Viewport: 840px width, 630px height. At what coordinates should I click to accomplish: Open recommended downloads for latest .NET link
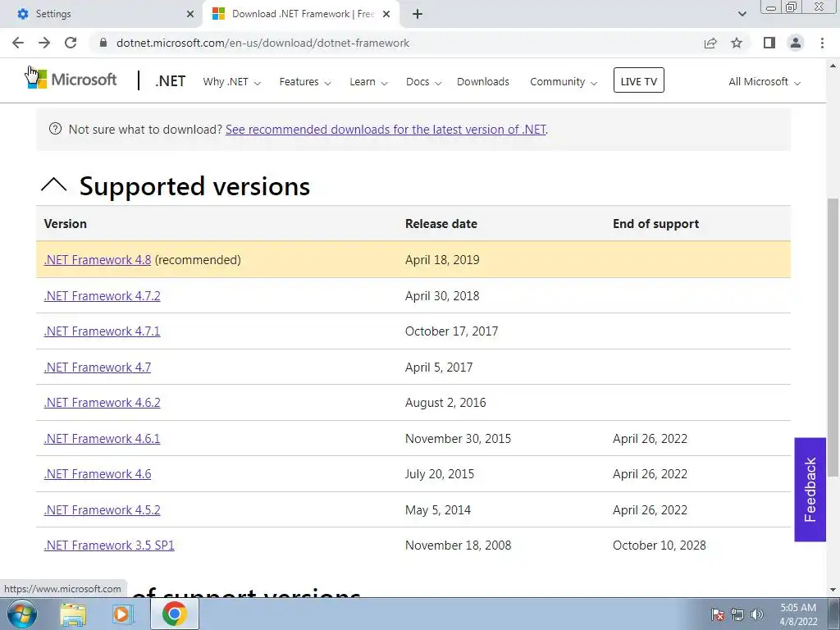pos(386,130)
